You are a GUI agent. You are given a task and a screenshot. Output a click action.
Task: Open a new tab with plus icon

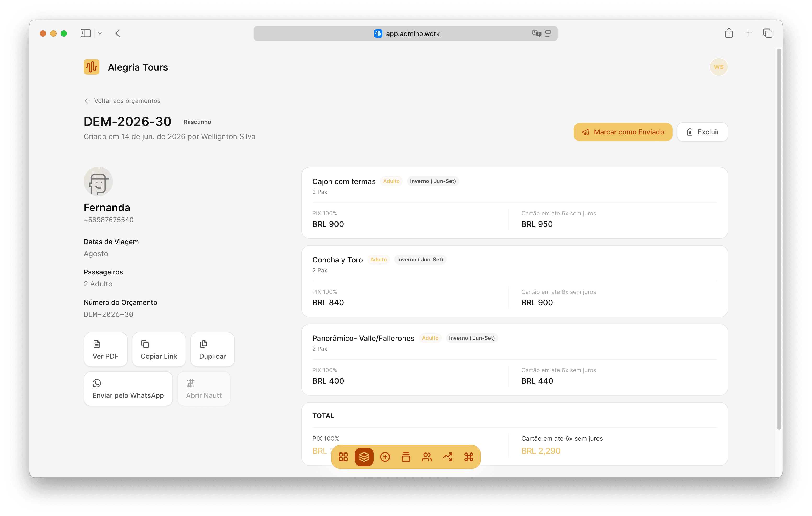(748, 33)
